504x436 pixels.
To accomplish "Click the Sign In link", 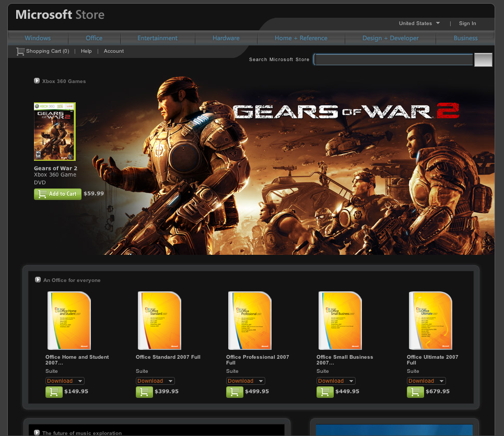I will (x=467, y=23).
